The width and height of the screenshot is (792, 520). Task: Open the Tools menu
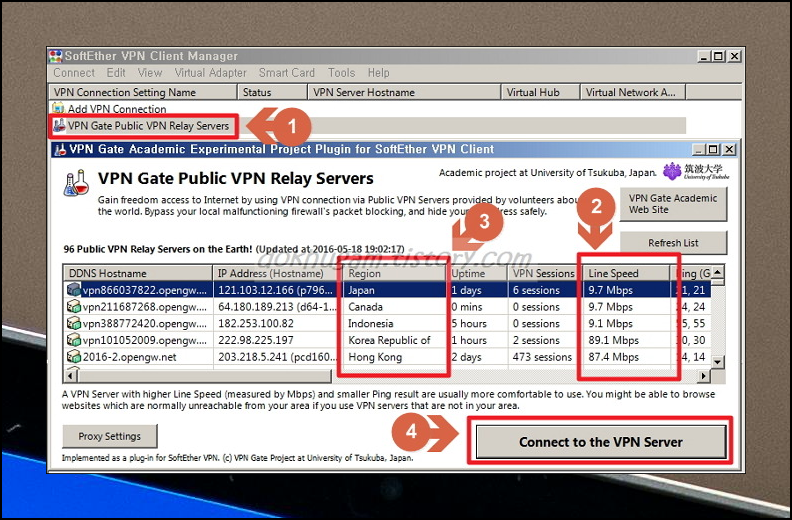(x=341, y=73)
